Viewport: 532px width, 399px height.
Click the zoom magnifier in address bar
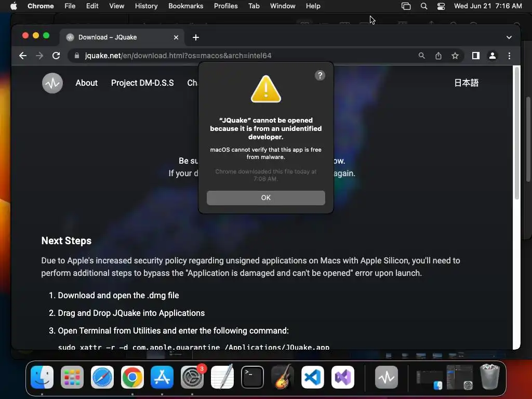point(421,56)
